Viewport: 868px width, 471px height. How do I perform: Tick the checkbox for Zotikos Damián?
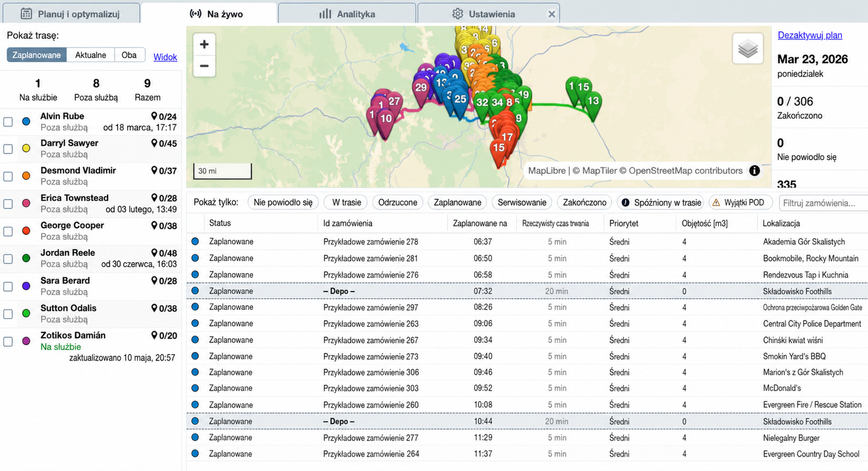pyautogui.click(x=8, y=341)
